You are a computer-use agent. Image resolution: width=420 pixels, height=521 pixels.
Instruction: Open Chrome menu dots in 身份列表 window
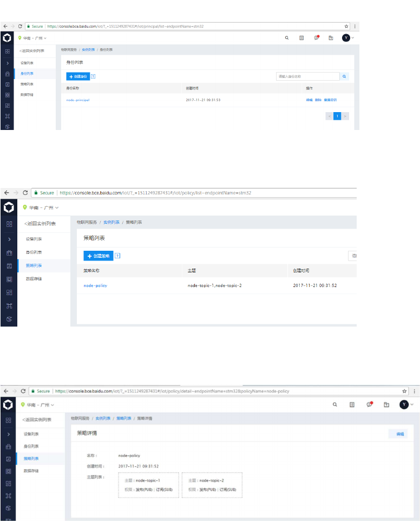tap(355, 26)
